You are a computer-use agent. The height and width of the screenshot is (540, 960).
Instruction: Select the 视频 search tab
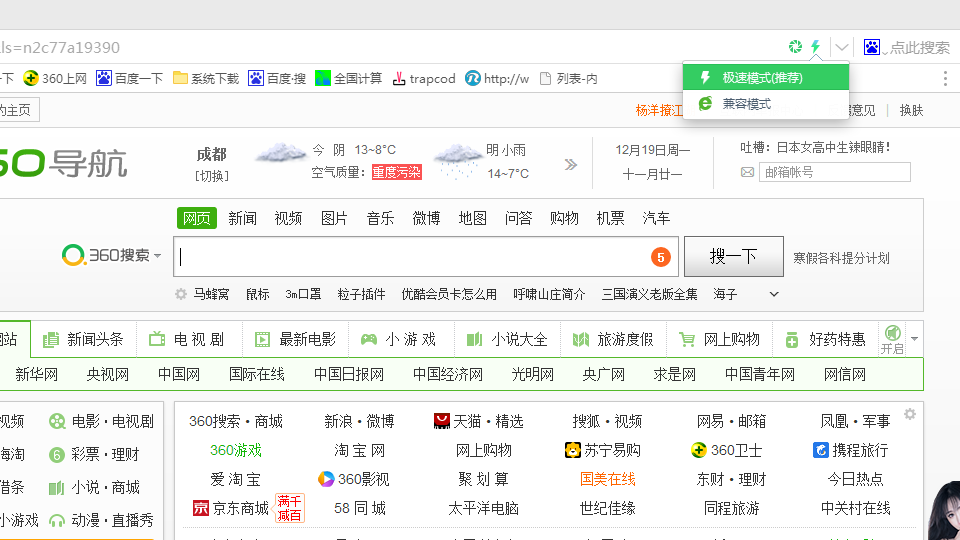coord(288,218)
